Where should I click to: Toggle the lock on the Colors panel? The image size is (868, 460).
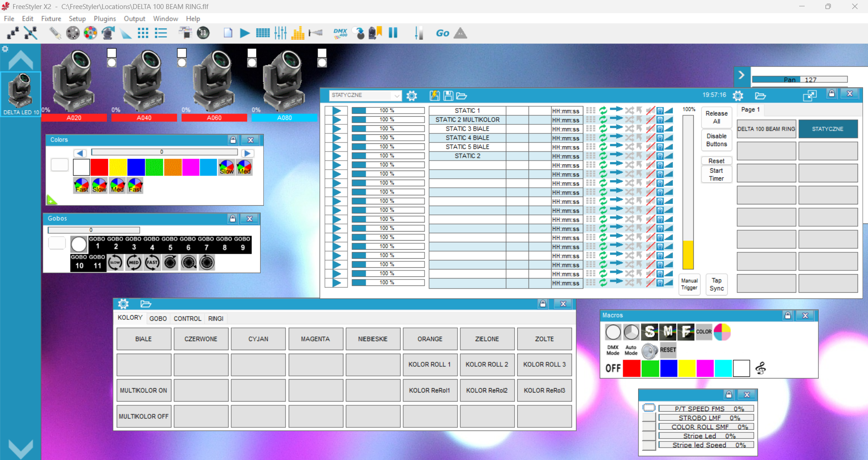pyautogui.click(x=233, y=140)
